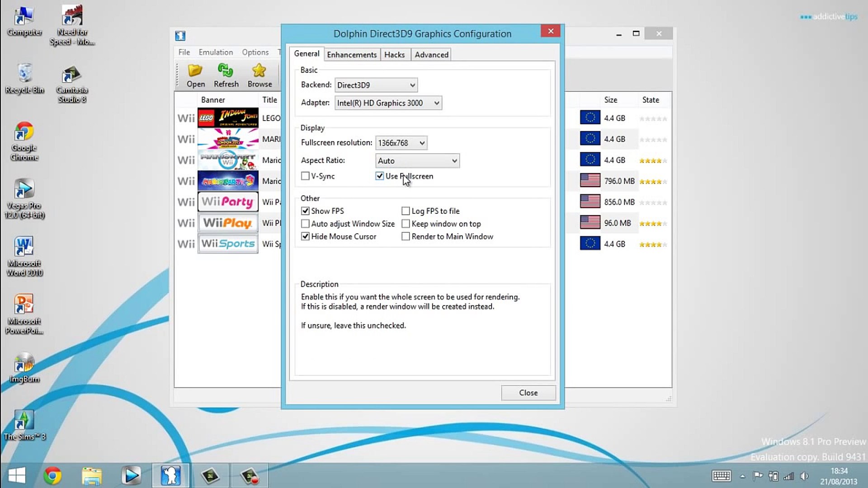The image size is (868, 488).
Task: Click the volume speaker tray icon
Action: [x=804, y=476]
